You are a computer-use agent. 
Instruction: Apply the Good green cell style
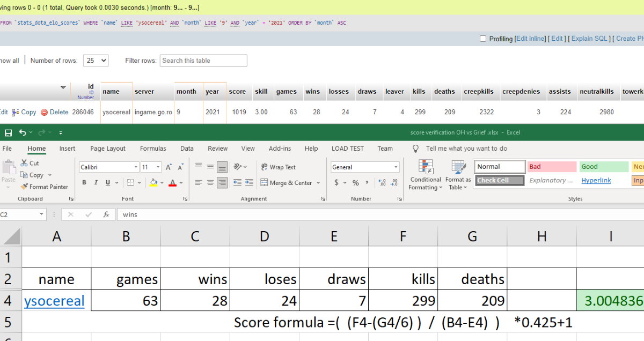(x=603, y=167)
